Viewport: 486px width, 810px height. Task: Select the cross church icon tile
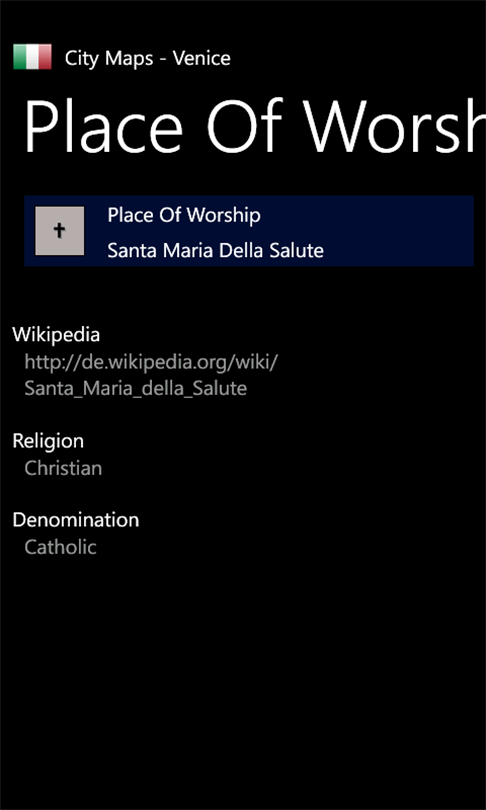pyautogui.click(x=59, y=231)
